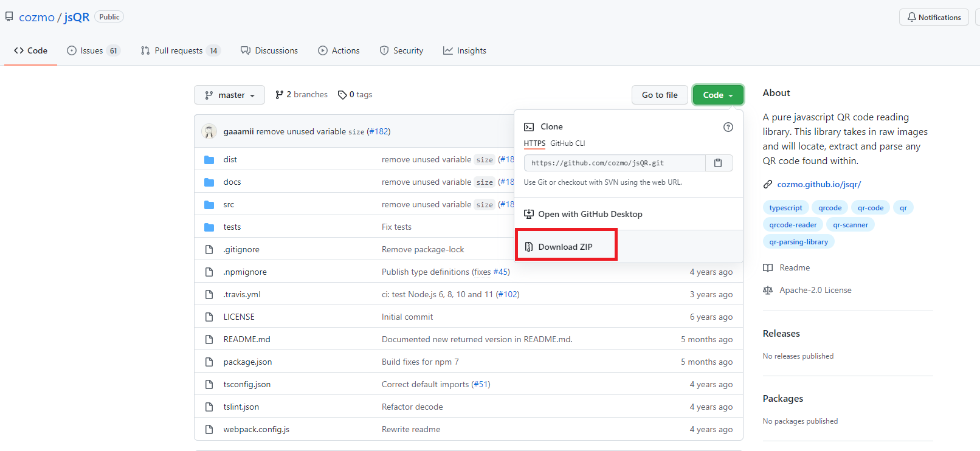Click the copy URL clipboard icon
980x451 pixels.
click(x=718, y=163)
